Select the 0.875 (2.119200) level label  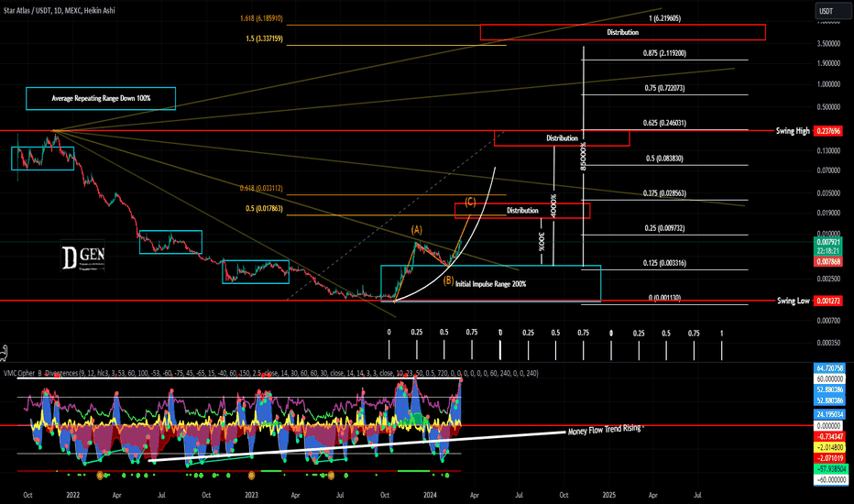(664, 53)
